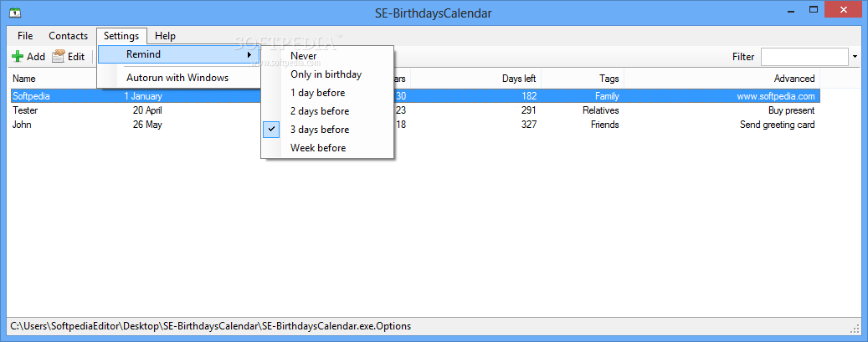Click the 1 January birthday cell
The height and width of the screenshot is (342, 868).
(x=143, y=95)
